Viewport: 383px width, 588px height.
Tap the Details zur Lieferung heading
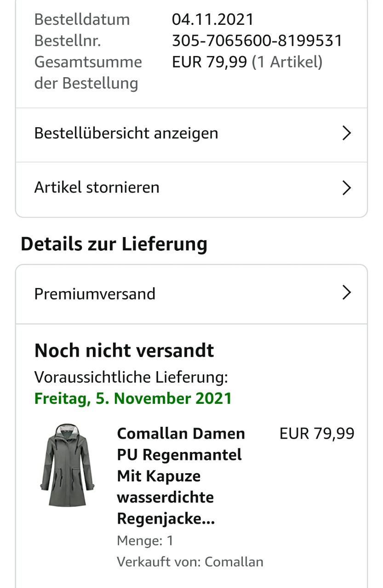click(x=114, y=244)
